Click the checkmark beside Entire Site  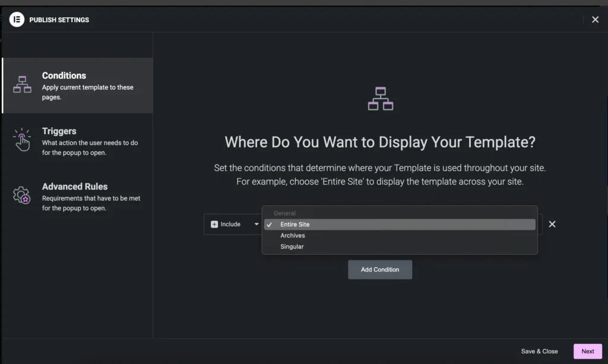coord(269,224)
